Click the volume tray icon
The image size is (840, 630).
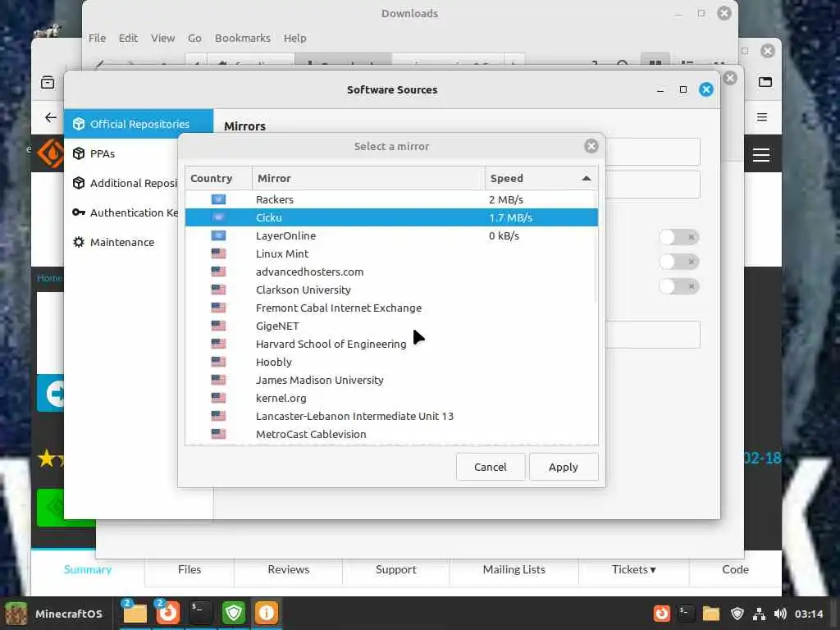[781, 614]
